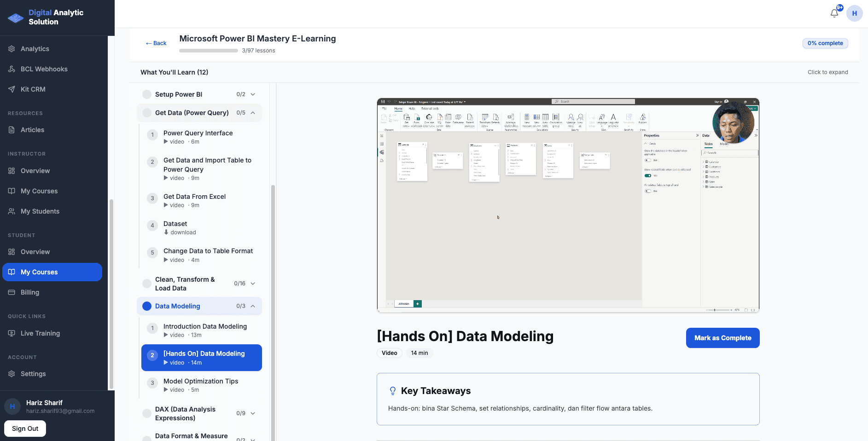The height and width of the screenshot is (441, 868).
Task: Click the Live Training monitor icon
Action: click(x=12, y=333)
